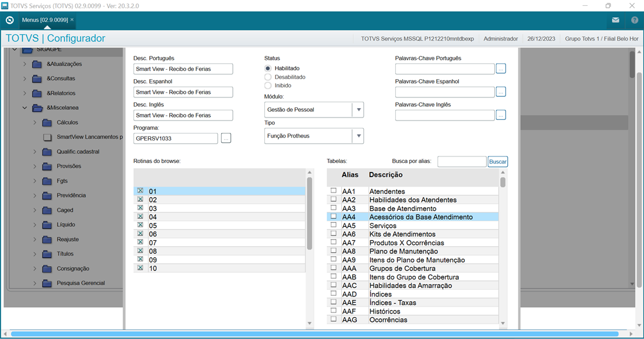The height and width of the screenshot is (339, 644).
Task: Click the Fgts folder icon
Action: click(47, 181)
